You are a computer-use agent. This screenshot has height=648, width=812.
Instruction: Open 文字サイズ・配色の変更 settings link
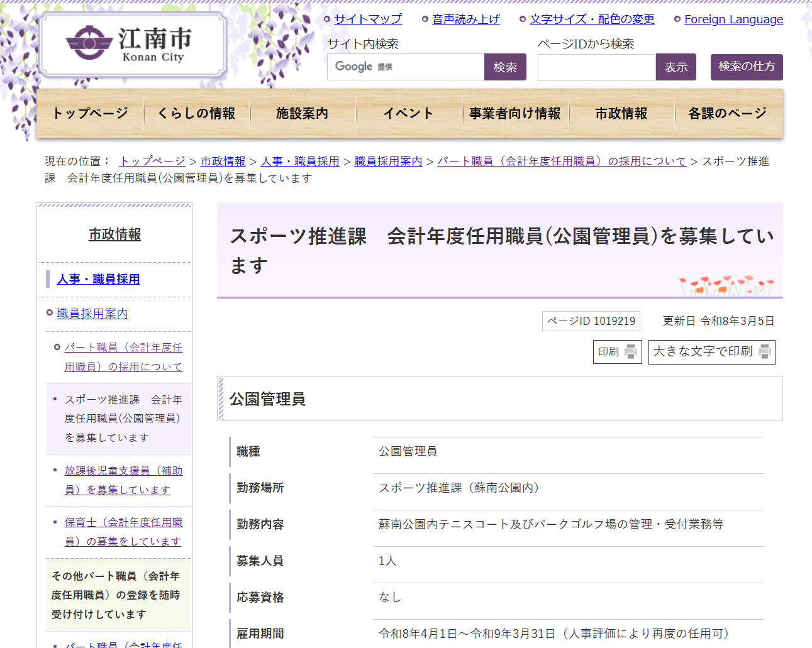pos(592,19)
